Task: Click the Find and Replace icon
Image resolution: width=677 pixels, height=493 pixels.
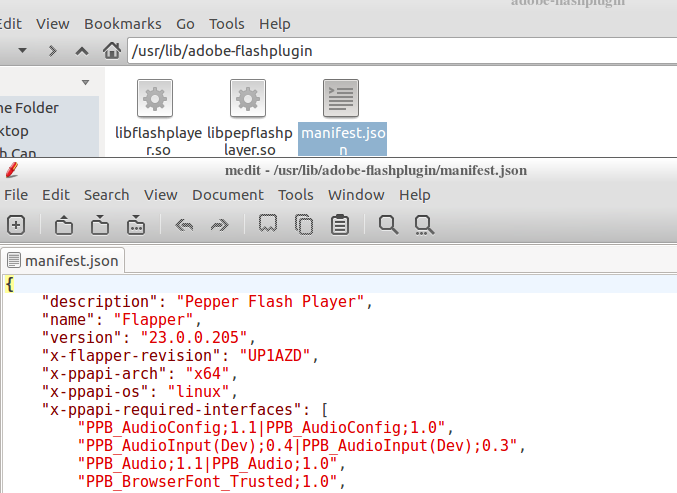Action: [x=424, y=225]
